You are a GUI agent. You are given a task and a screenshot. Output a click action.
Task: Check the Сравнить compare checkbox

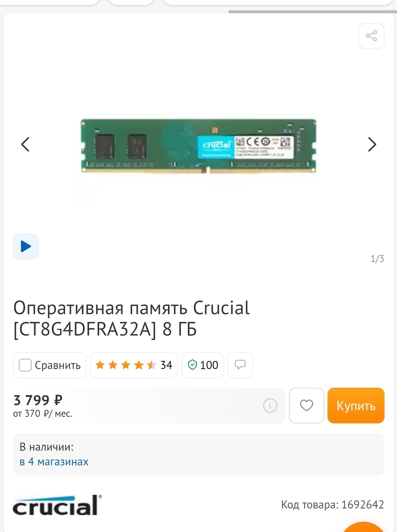pyautogui.click(x=25, y=365)
